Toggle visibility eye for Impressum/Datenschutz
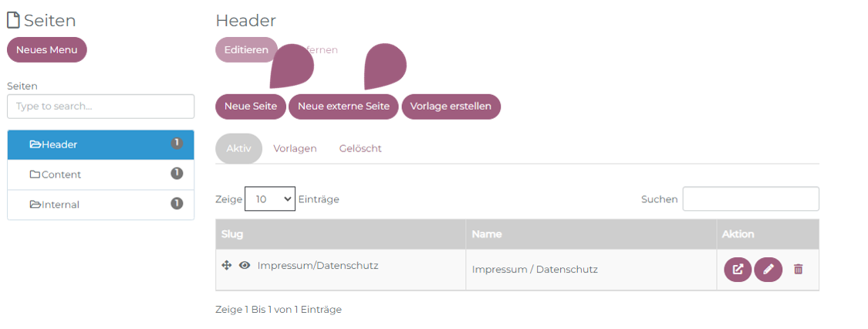The height and width of the screenshot is (329, 868). click(x=245, y=265)
